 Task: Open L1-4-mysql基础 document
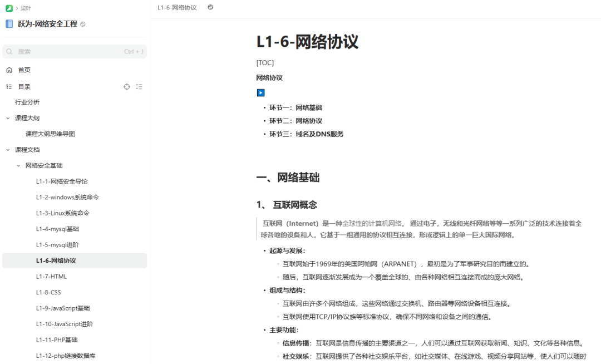click(57, 229)
